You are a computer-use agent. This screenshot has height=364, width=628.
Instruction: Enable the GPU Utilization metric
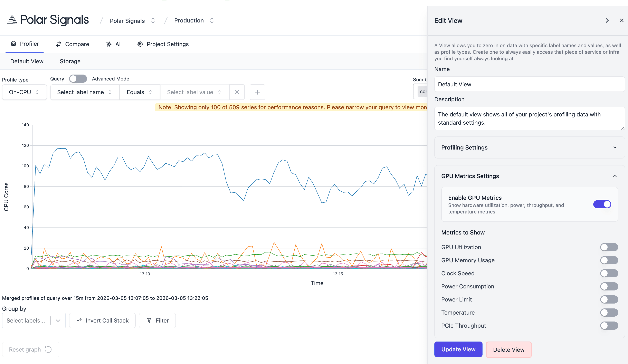pyautogui.click(x=609, y=247)
